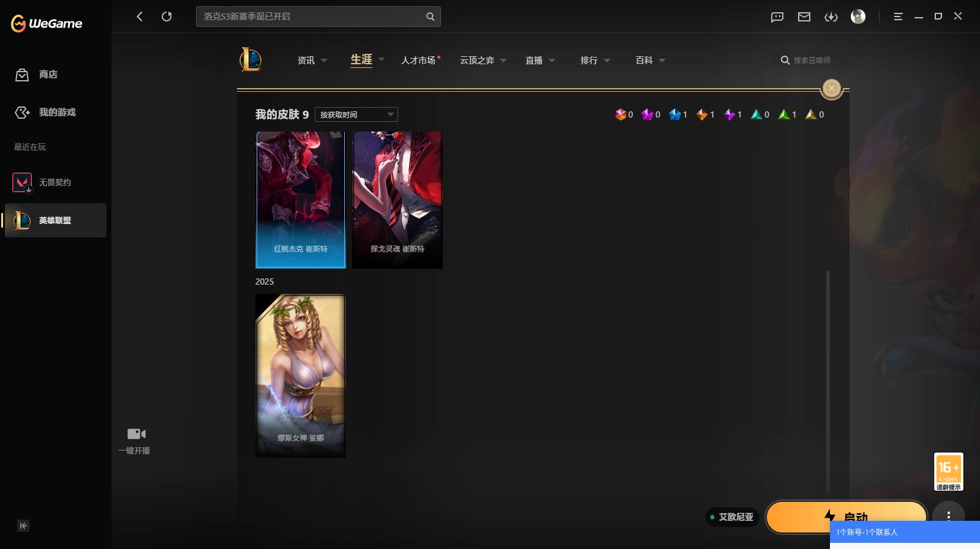
Task: Close the skins panel with round X button
Action: point(831,88)
